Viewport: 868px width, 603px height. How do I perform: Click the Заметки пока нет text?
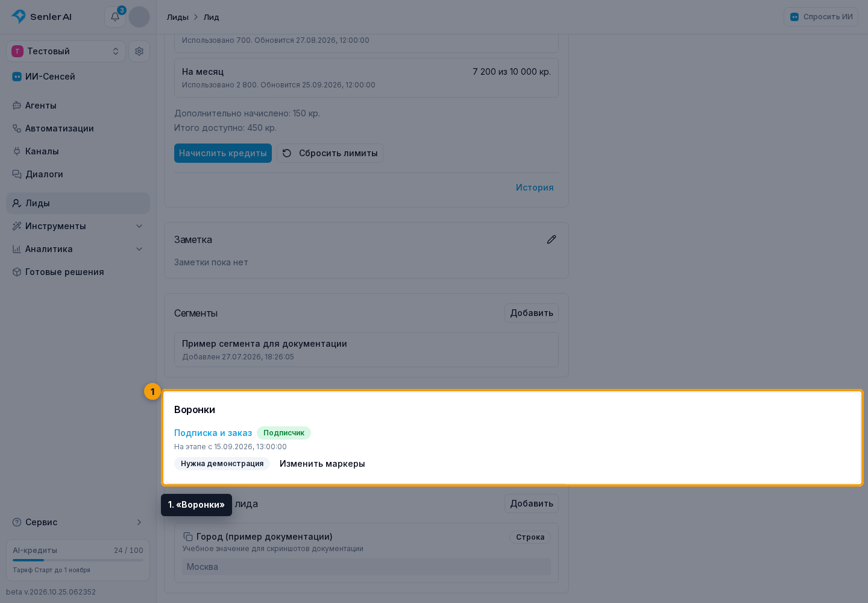[x=211, y=262]
